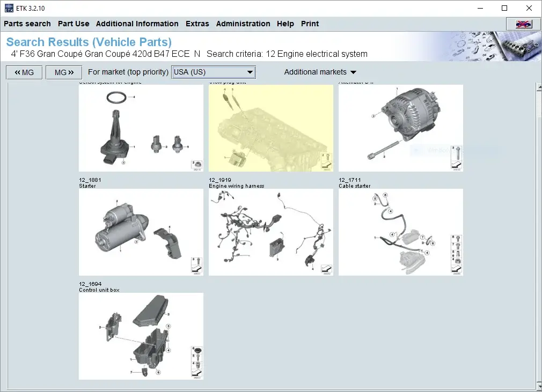Click the small parts icon in the Sensor system diagram corner
The height and width of the screenshot is (392, 542).
tap(197, 165)
